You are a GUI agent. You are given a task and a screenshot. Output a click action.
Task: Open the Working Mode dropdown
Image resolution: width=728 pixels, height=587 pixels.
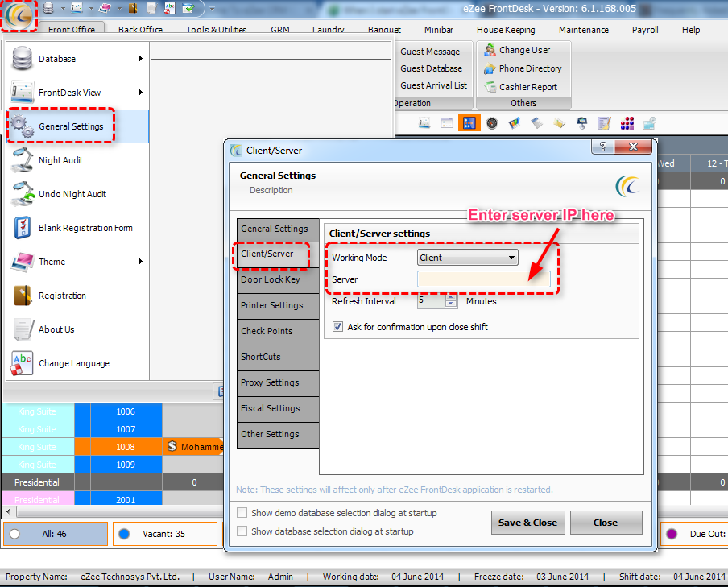pos(468,258)
